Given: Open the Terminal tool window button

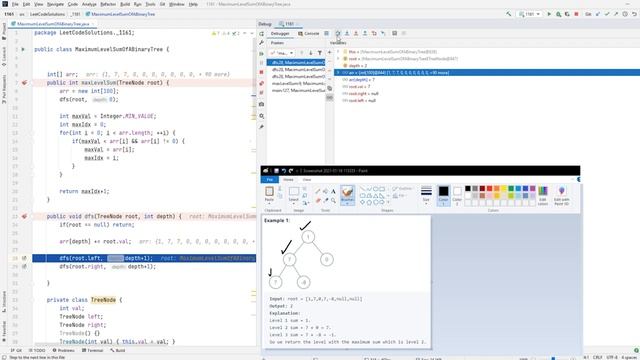Looking at the screenshot, I should coord(92,350).
